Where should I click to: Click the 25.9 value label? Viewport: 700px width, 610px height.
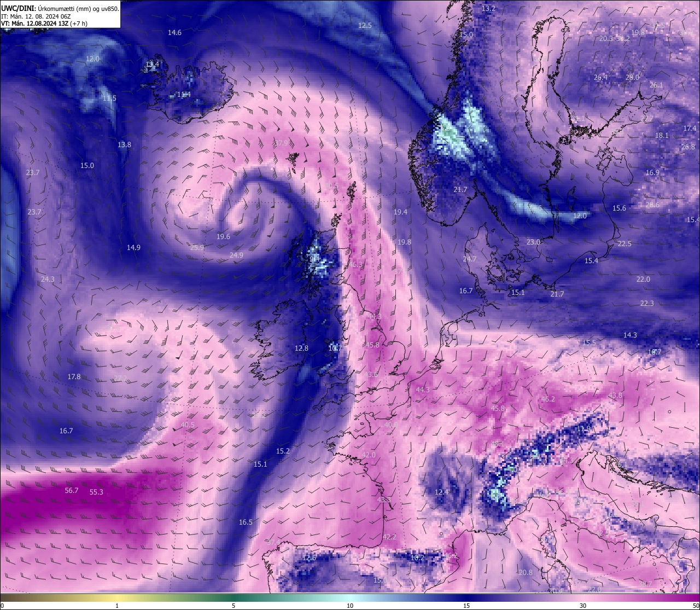[x=197, y=248]
